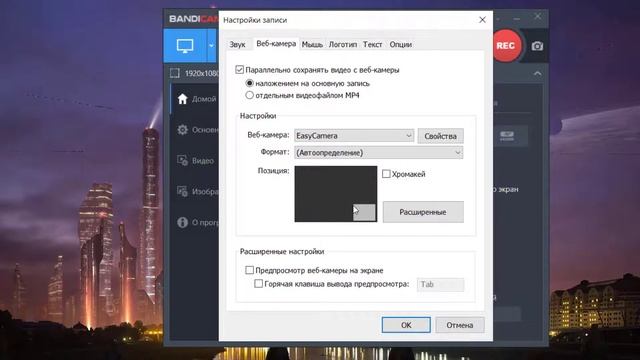Screen dimensions: 640x360
Task: Open the Home section in Bandicam sidebar
Action: point(197,99)
